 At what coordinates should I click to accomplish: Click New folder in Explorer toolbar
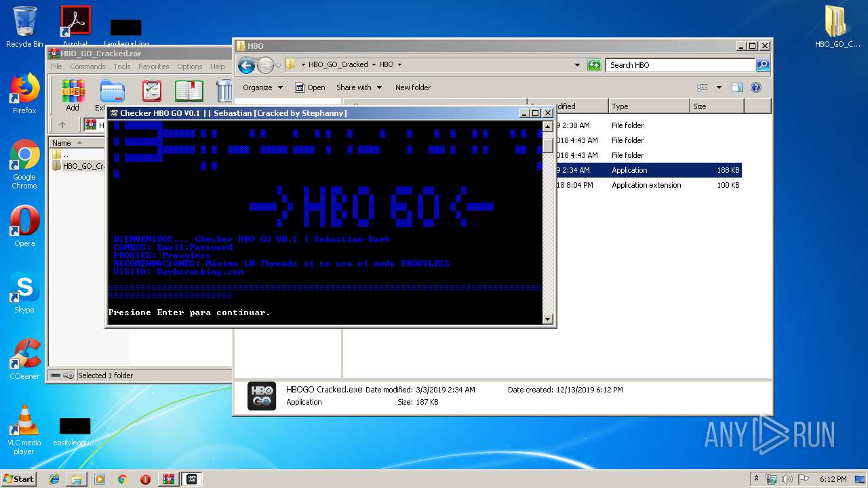click(413, 87)
